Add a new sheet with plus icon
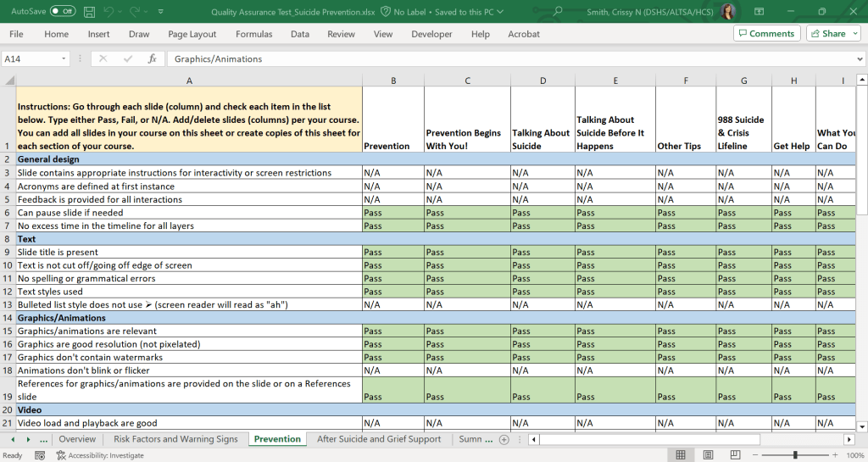868x462 pixels. click(x=504, y=439)
